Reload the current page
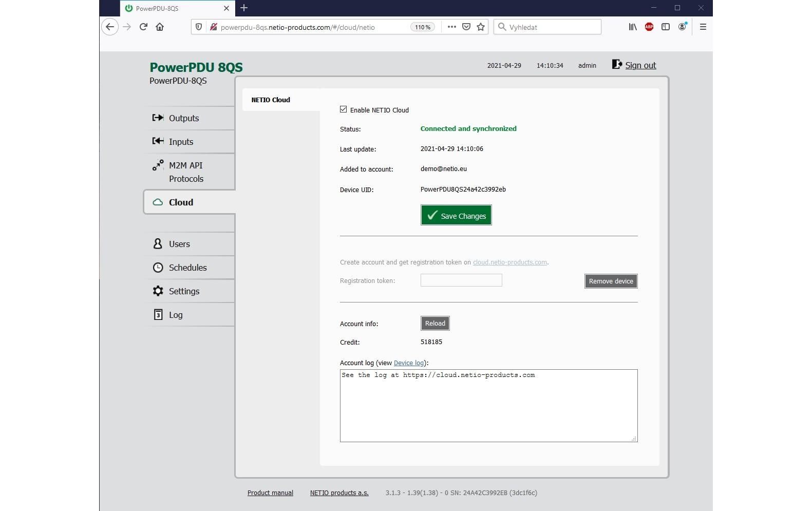This screenshot has height=511, width=812. 143,27
